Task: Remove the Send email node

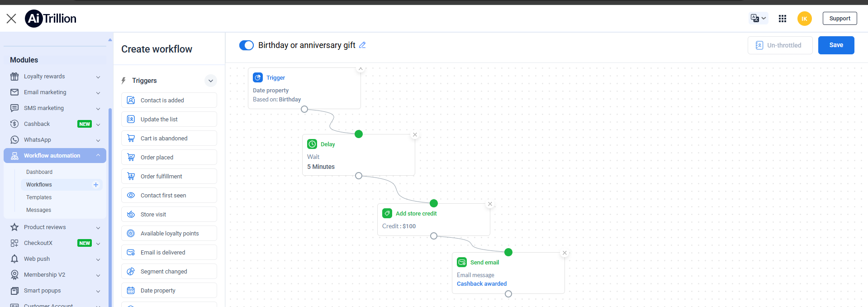Action: pyautogui.click(x=564, y=253)
